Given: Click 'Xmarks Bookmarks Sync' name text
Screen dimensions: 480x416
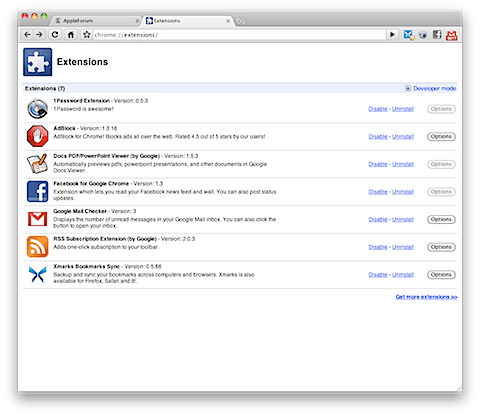Looking at the screenshot, I should tap(86, 266).
